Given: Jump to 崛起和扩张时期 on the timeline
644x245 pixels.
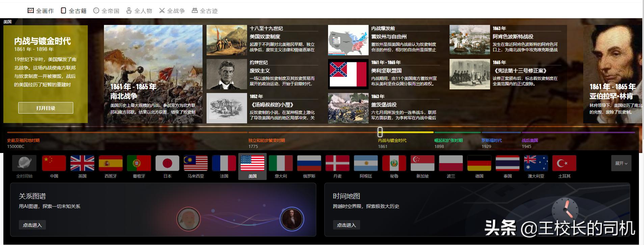Looking at the screenshot, I should 449,140.
